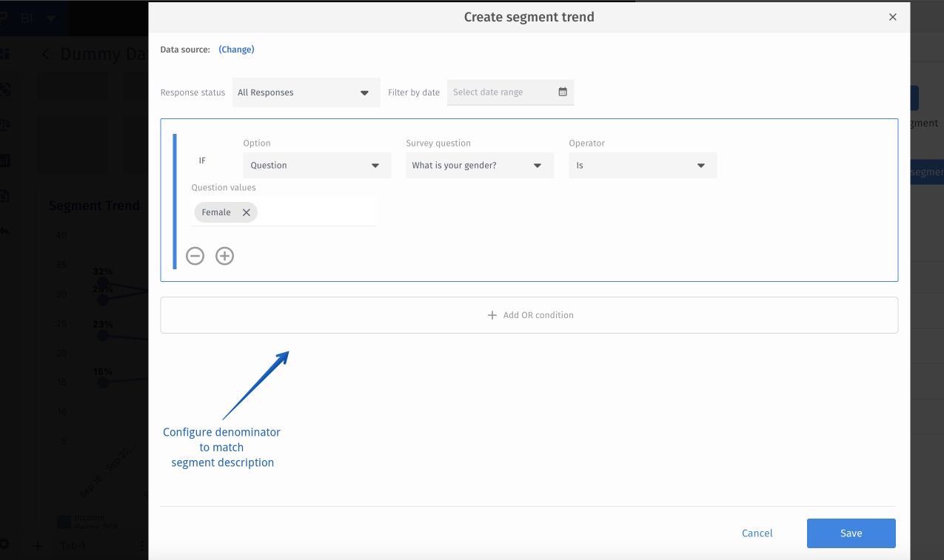The width and height of the screenshot is (944, 560).
Task: Click the minus circle to remove condition
Action: [x=195, y=256]
